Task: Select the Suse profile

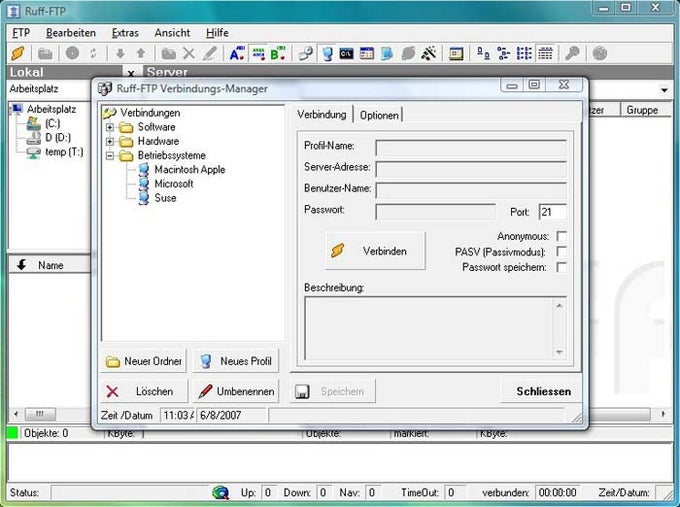Action: coord(165,198)
